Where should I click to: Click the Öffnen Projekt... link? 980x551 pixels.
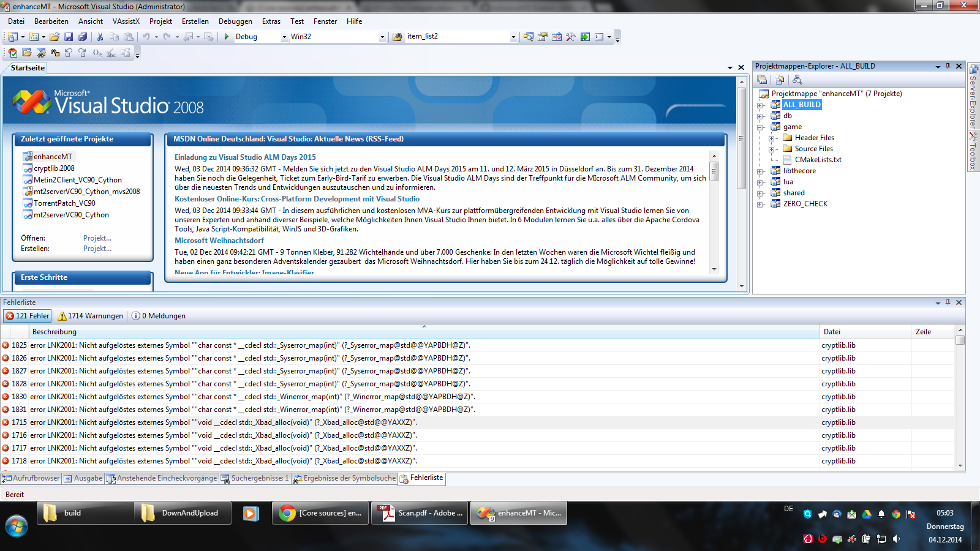point(97,238)
